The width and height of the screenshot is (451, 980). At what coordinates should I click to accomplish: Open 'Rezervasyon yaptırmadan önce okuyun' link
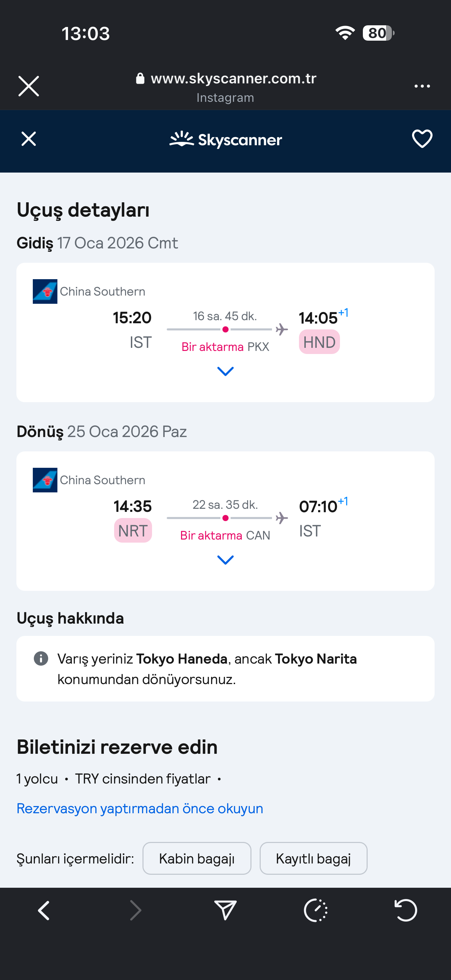tap(139, 808)
